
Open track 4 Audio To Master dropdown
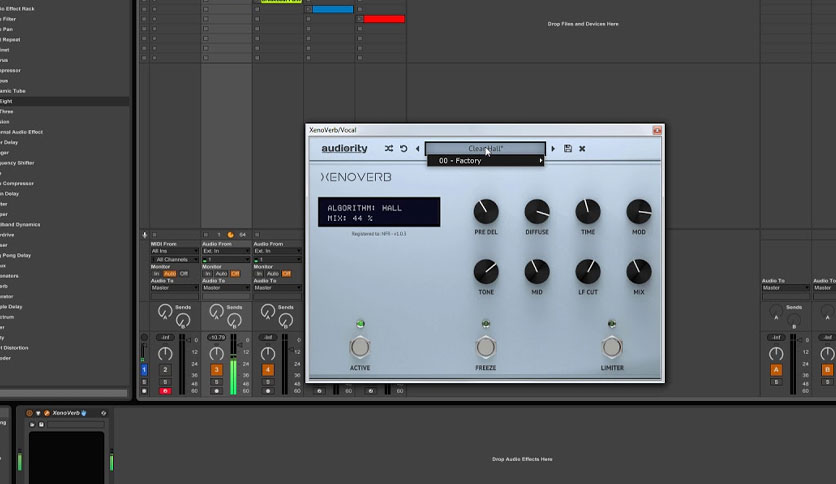(277, 288)
